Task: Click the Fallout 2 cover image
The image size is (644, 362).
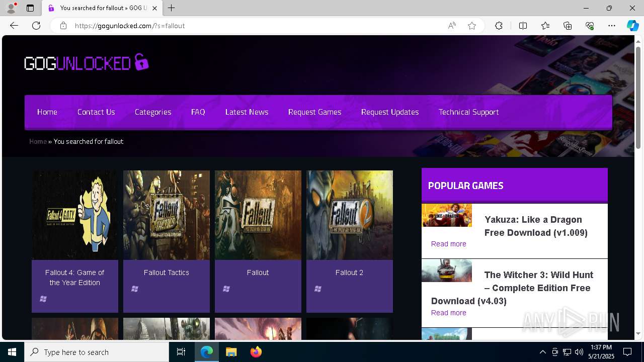Action: (x=350, y=215)
